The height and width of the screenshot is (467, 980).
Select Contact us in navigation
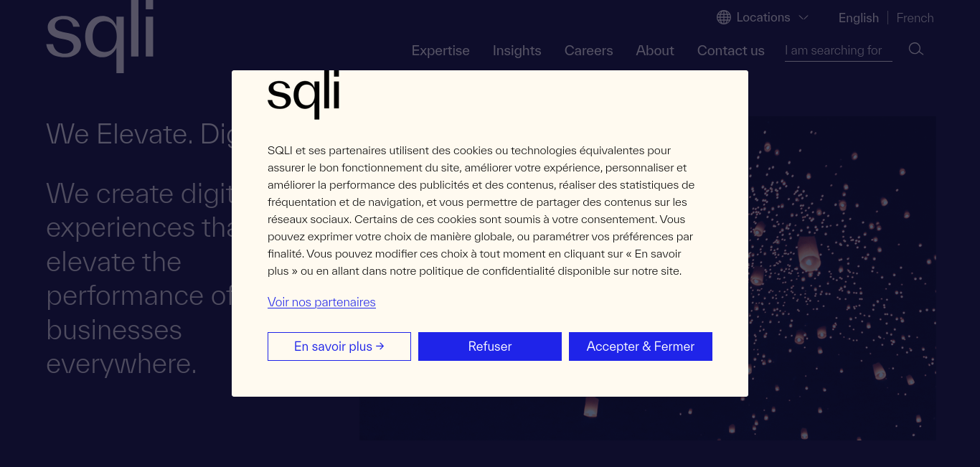click(x=730, y=50)
